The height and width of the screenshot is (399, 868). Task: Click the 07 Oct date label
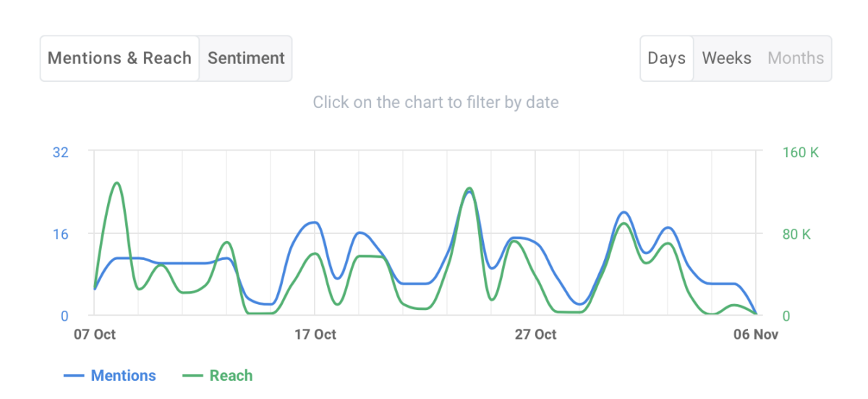[95, 335]
